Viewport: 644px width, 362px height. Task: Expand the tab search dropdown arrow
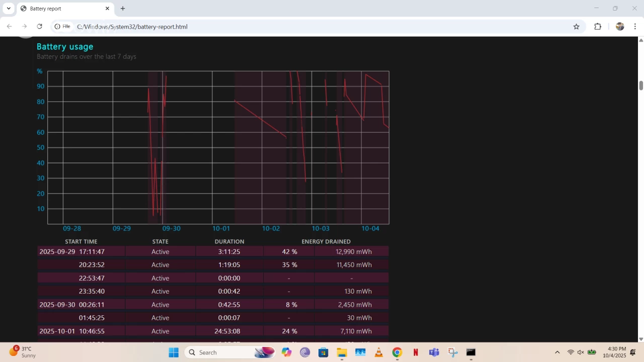tap(9, 9)
